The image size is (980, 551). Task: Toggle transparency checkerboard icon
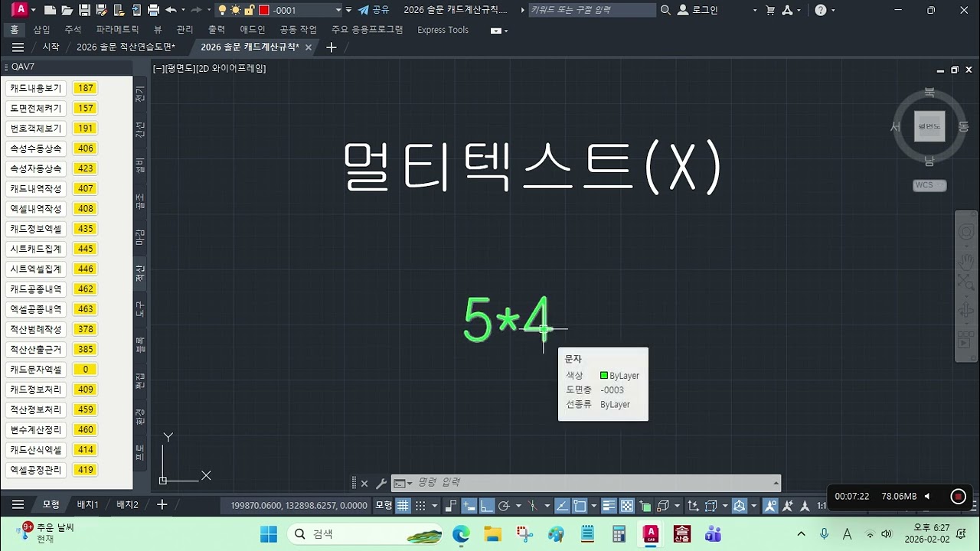coord(626,506)
